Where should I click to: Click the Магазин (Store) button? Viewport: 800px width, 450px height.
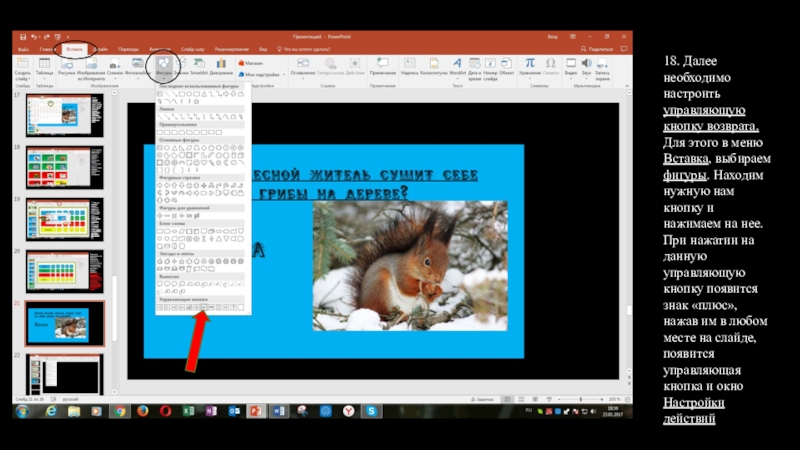[x=251, y=62]
